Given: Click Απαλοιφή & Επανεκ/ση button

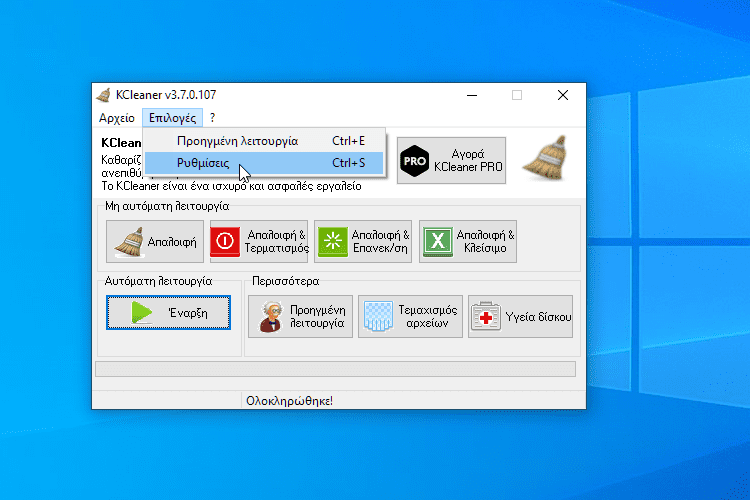Looking at the screenshot, I should click(x=363, y=242).
